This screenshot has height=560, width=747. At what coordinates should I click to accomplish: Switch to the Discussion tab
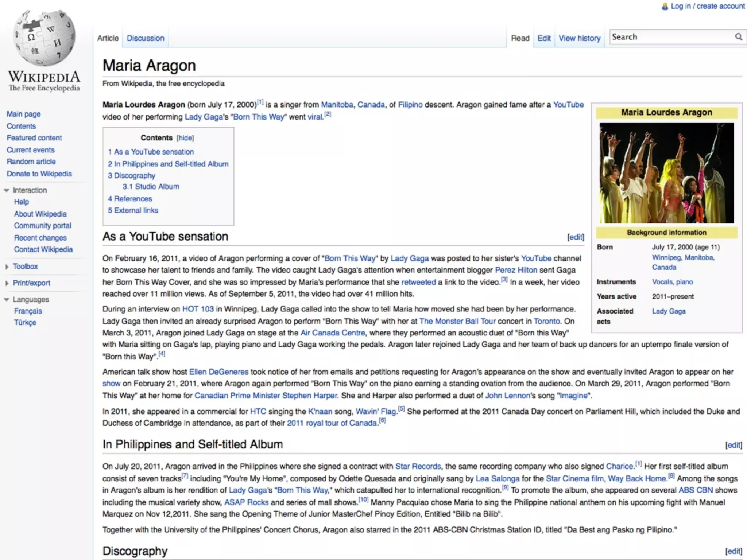pyautogui.click(x=145, y=38)
